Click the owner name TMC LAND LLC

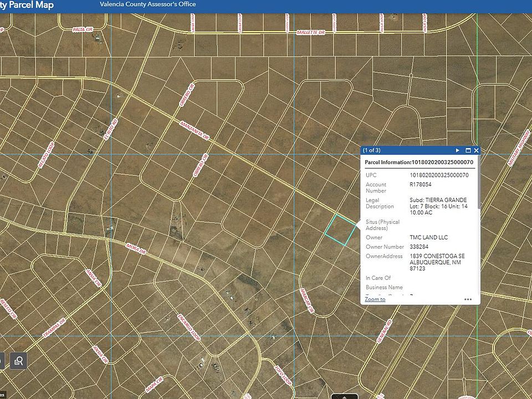pos(428,238)
